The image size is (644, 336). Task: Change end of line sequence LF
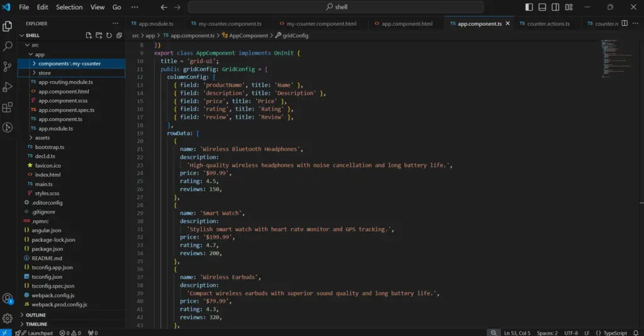click(587, 333)
